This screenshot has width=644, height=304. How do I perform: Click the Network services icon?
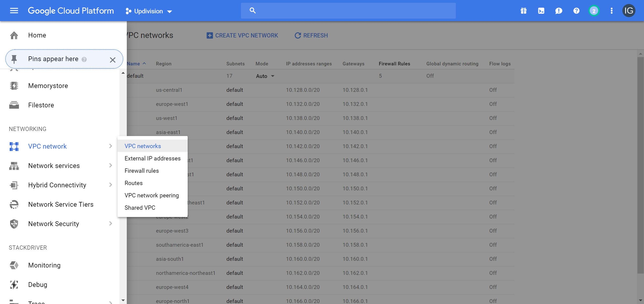pyautogui.click(x=14, y=166)
